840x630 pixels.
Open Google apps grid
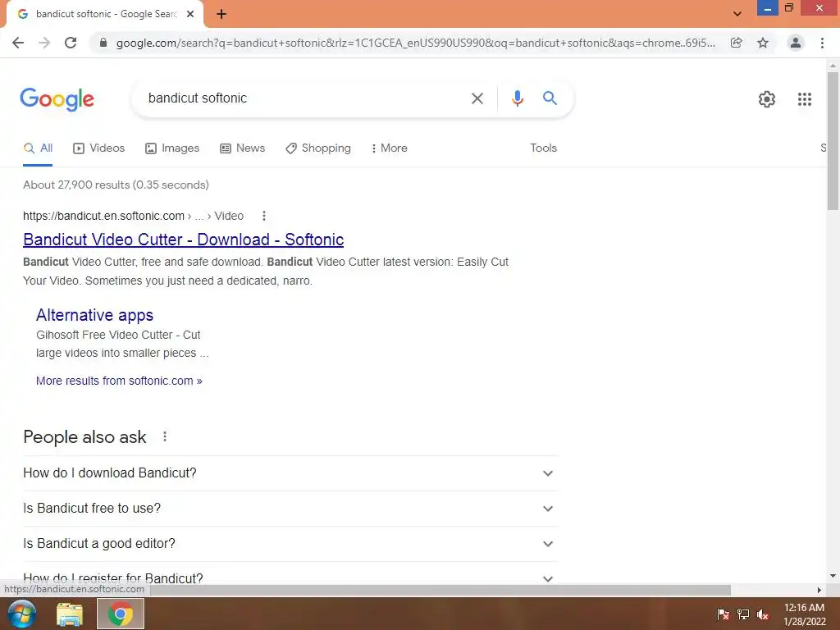tap(805, 99)
